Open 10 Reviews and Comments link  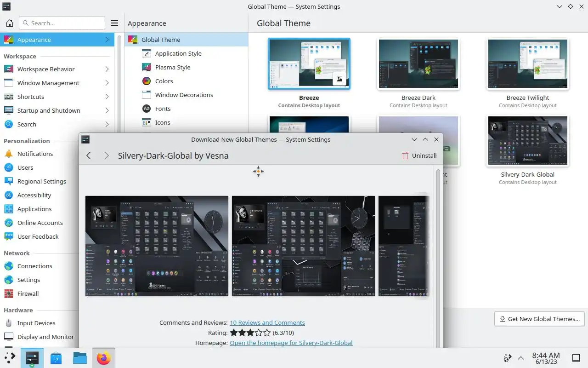point(267,322)
